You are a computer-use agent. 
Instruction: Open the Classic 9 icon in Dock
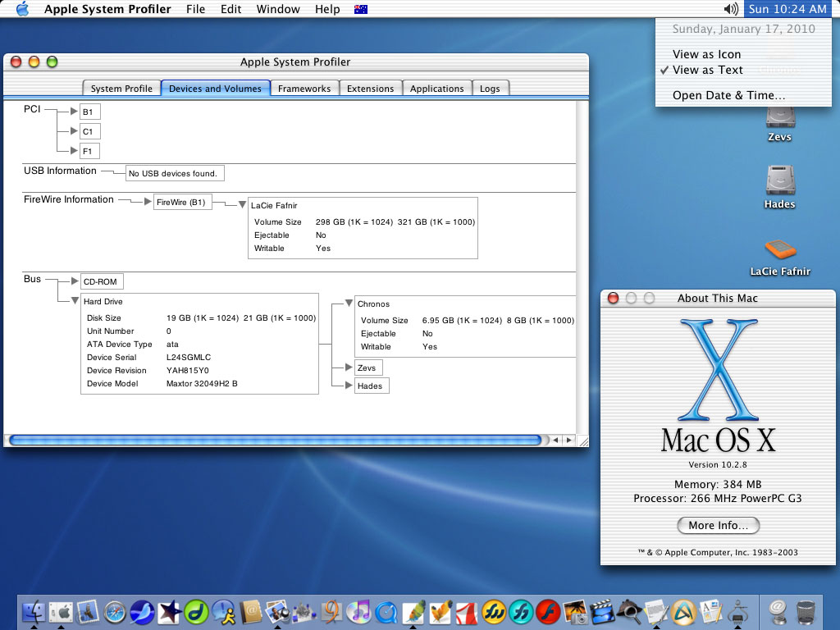pyautogui.click(x=332, y=612)
